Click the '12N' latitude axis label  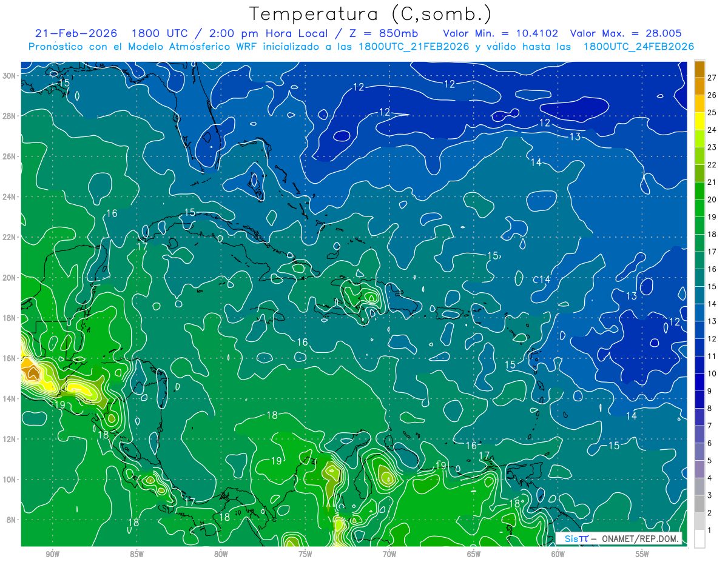pos(10,439)
